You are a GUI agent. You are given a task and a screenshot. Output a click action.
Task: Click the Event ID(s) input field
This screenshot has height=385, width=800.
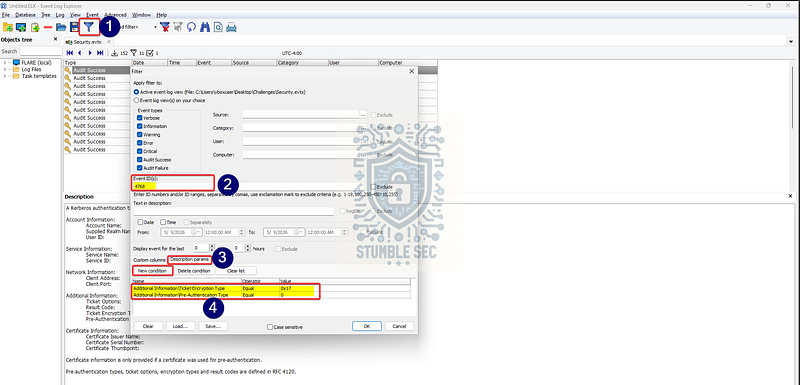[x=250, y=187]
